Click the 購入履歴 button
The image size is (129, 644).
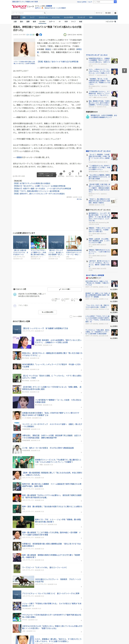pos(108,13)
